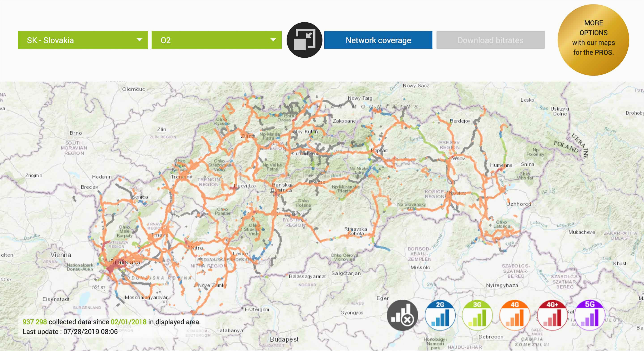
Task: Click the Banska Bystrica label
Action: pos(281,187)
